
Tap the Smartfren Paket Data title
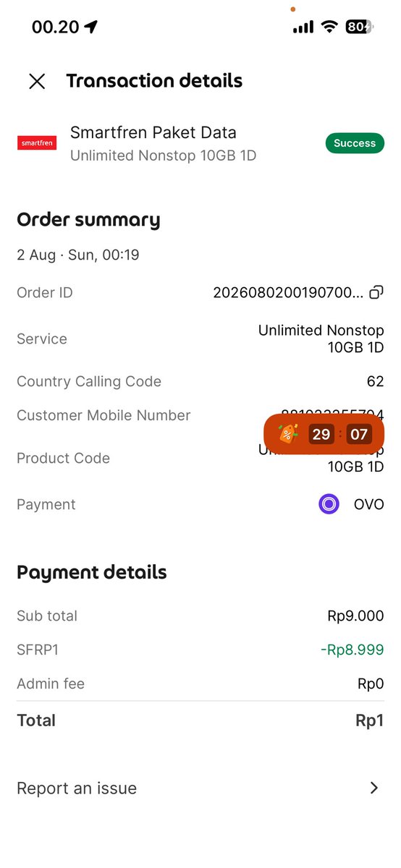(x=153, y=132)
